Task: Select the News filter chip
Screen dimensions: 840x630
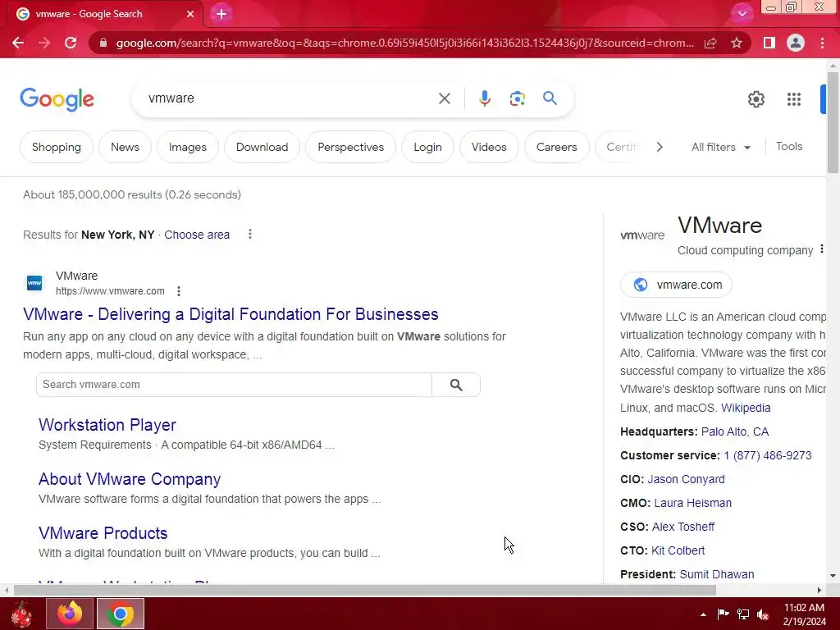Action: click(125, 147)
